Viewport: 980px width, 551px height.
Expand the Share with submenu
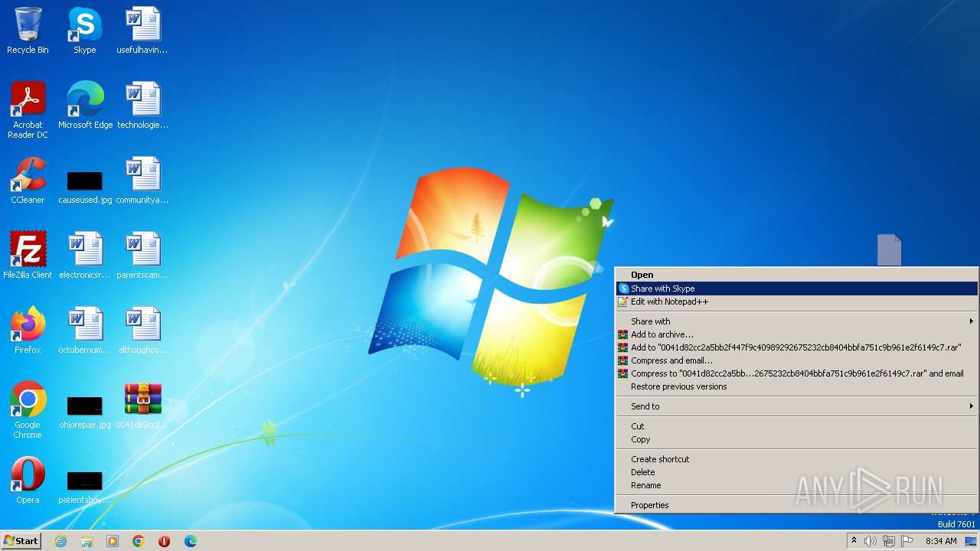796,321
